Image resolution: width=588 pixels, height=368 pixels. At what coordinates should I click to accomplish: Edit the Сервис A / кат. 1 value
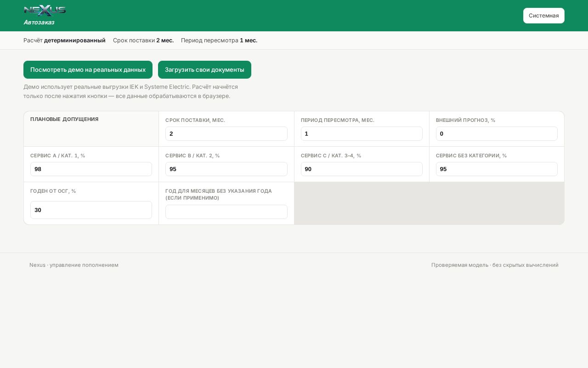(91, 169)
